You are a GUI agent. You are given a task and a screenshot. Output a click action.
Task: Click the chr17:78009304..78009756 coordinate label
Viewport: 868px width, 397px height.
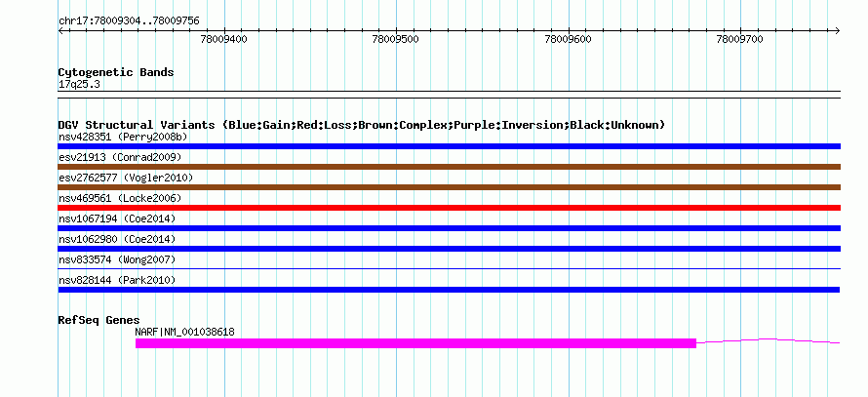[129, 21]
